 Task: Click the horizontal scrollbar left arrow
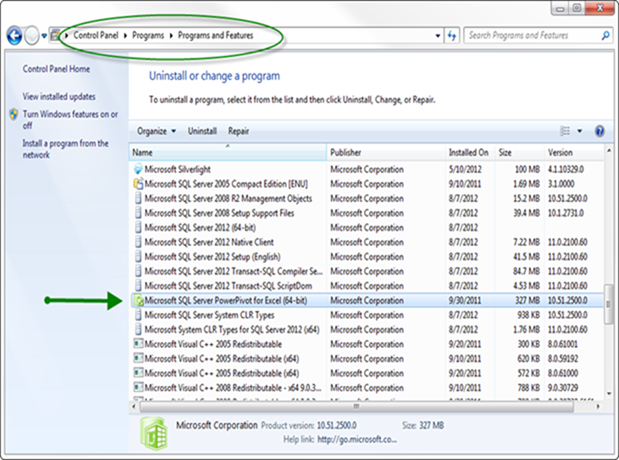(x=134, y=406)
